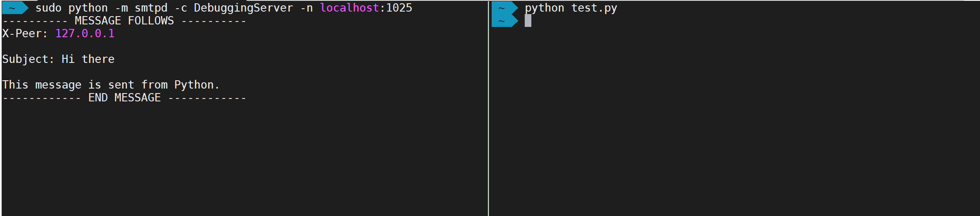Click the 127.0.0.1 peer address

(x=85, y=34)
